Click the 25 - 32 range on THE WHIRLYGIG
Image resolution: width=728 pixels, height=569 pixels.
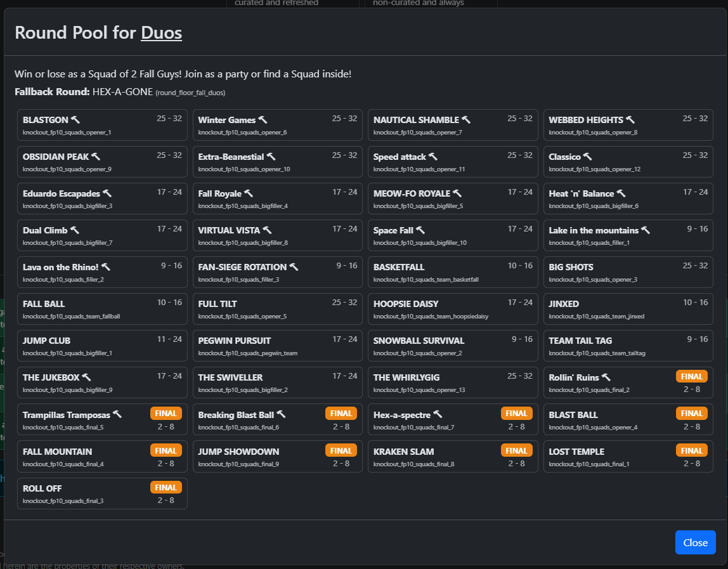(519, 376)
